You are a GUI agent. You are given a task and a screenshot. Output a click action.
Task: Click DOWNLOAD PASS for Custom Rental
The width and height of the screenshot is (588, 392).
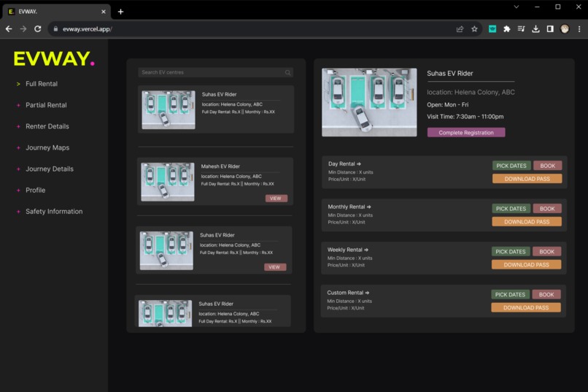(x=526, y=307)
